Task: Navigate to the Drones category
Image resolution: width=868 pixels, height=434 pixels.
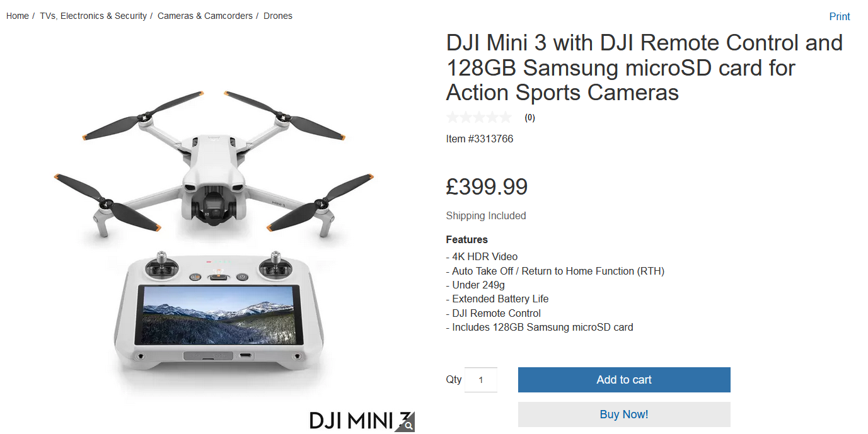Action: [278, 16]
